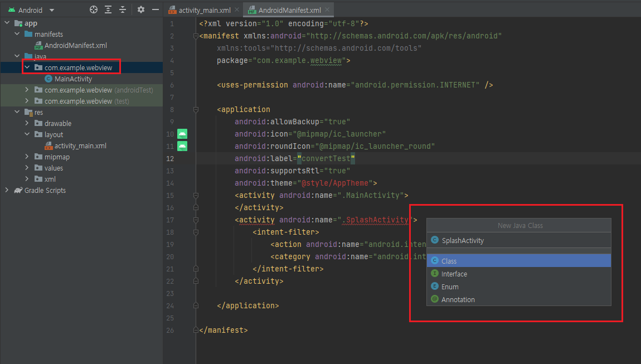Viewport: 641px width, 364px height.
Task: Fold the MainActivity activity tag on line 15
Action: click(196, 196)
